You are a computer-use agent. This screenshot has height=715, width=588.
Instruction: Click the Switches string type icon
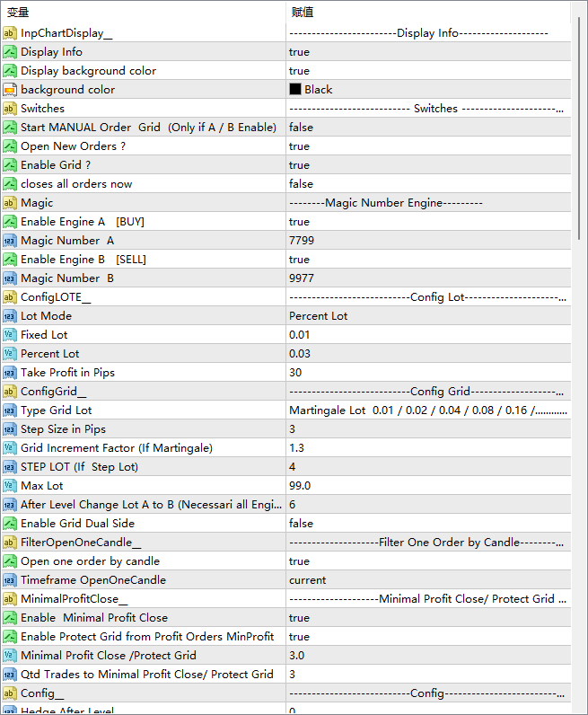[x=10, y=109]
